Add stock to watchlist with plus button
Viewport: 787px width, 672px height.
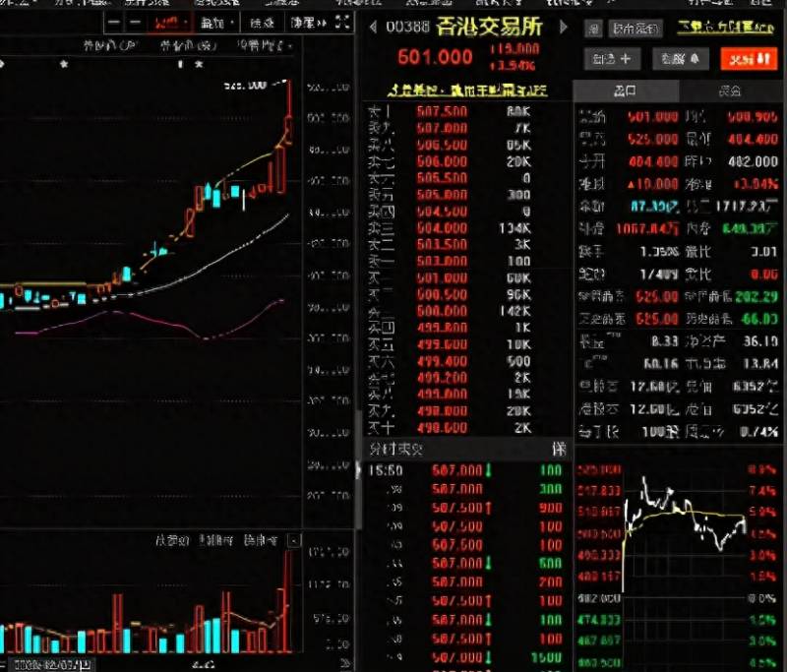tap(611, 59)
